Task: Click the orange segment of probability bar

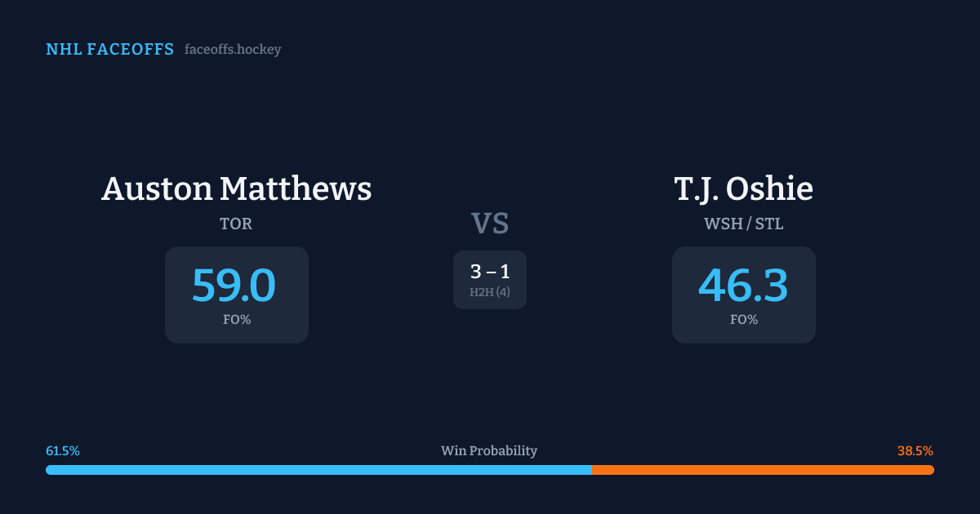Action: [763, 470]
